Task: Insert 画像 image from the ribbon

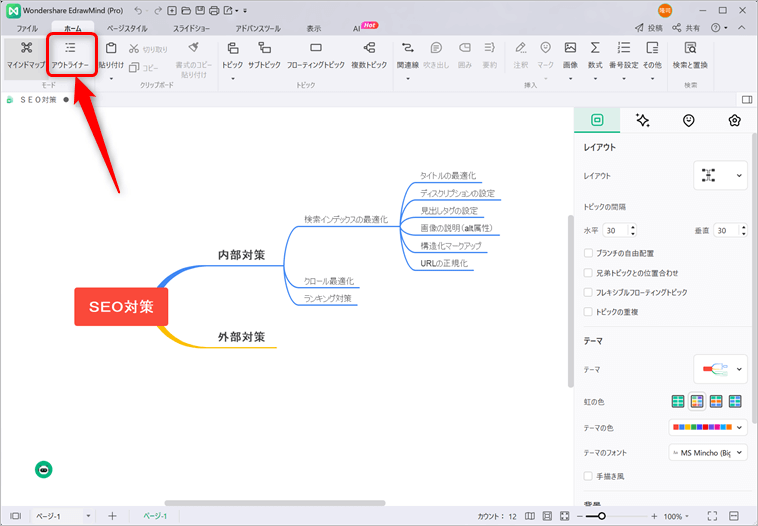Action: [x=570, y=54]
